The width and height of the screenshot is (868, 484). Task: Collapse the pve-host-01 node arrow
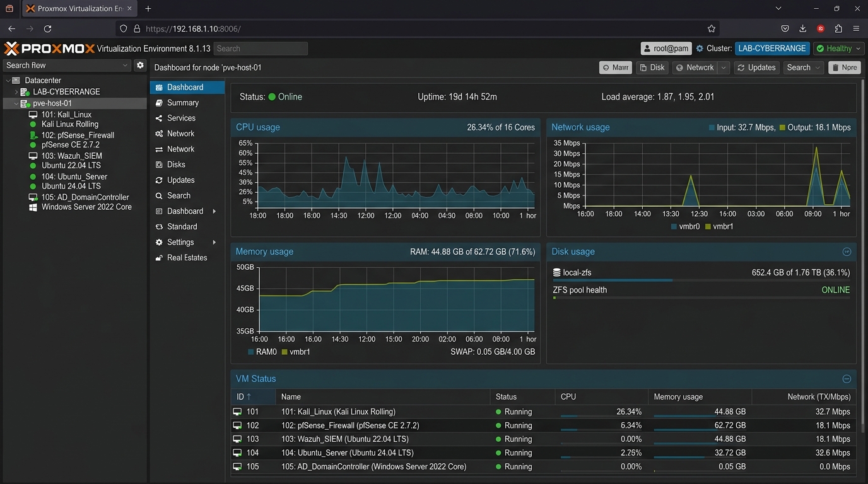point(16,103)
